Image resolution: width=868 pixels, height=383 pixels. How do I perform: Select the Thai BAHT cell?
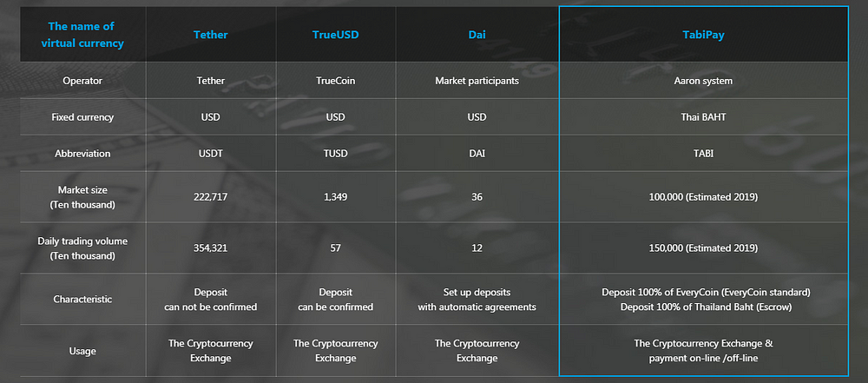pos(703,117)
